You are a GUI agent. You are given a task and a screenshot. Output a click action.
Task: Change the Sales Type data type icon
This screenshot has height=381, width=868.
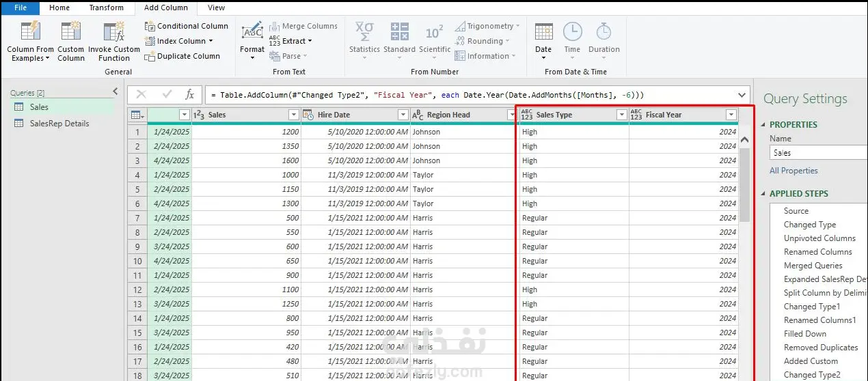coord(526,115)
